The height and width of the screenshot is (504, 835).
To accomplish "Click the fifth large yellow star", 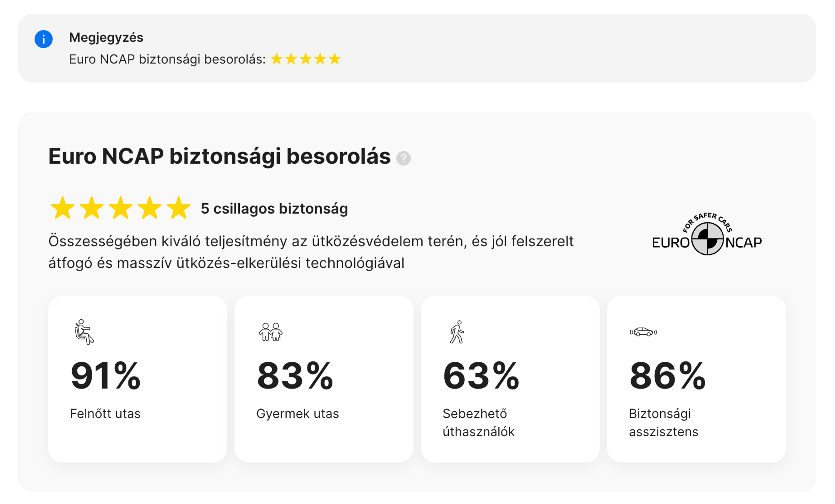I will 179,208.
